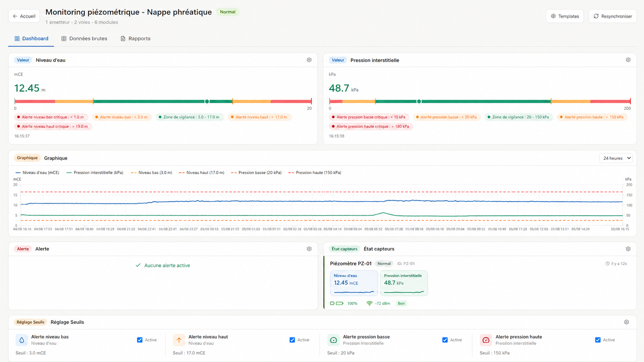The height and width of the screenshot is (362, 644).
Task: Click the Wi-Fi signal icon next to -72 dBm
Action: pyautogui.click(x=369, y=304)
